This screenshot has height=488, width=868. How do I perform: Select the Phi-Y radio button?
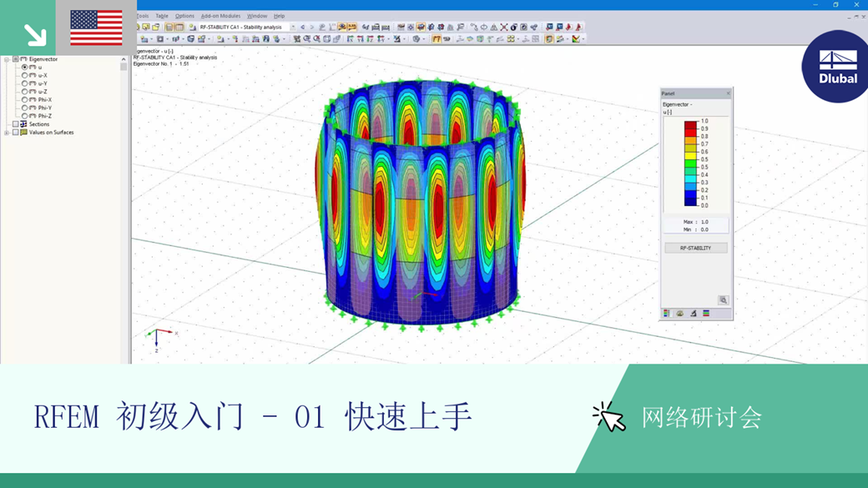pos(24,108)
